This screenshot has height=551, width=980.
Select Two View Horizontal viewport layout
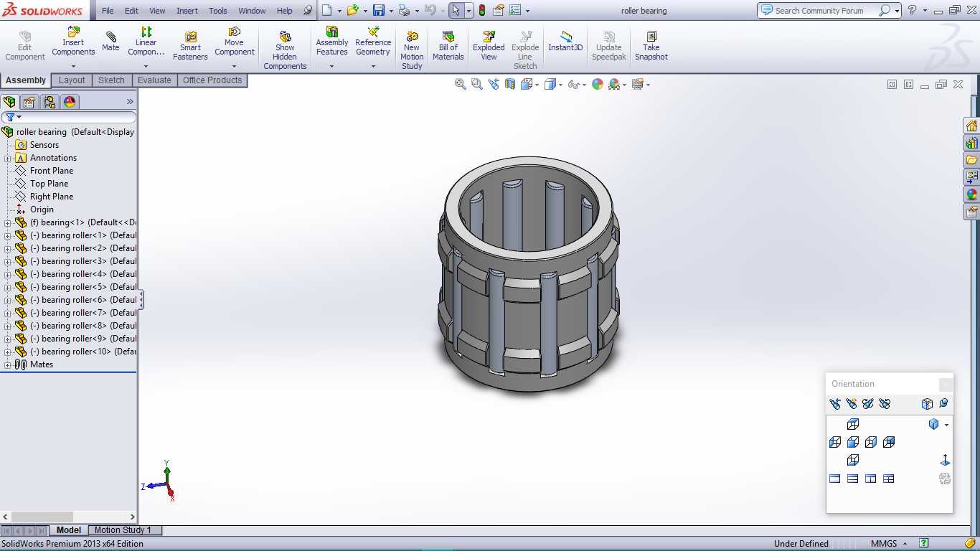[x=853, y=479]
